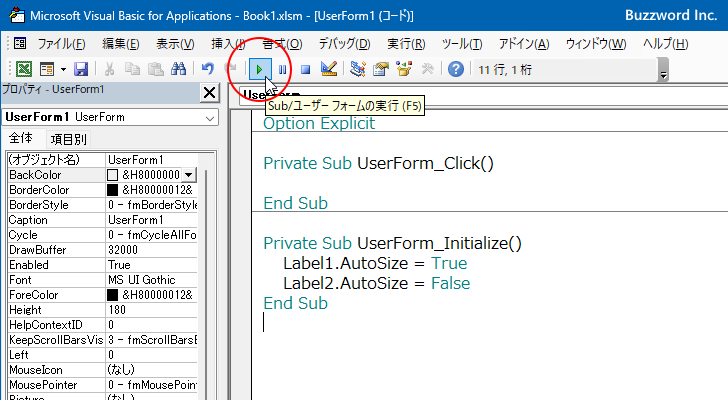Switch to the 全体 tab
Viewport: 728px width, 400px height.
click(21, 138)
